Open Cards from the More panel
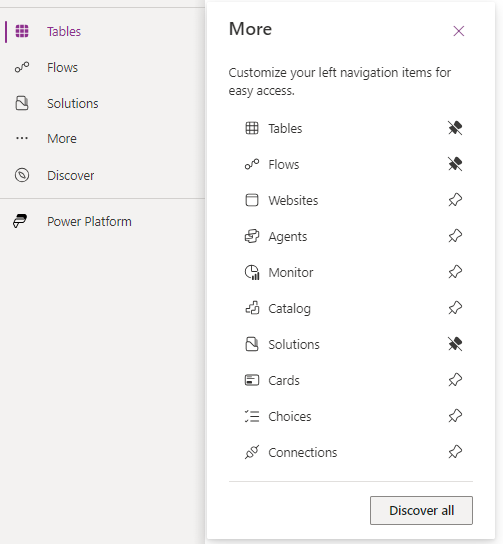Screen dimensions: 503x544 pyautogui.click(x=284, y=381)
